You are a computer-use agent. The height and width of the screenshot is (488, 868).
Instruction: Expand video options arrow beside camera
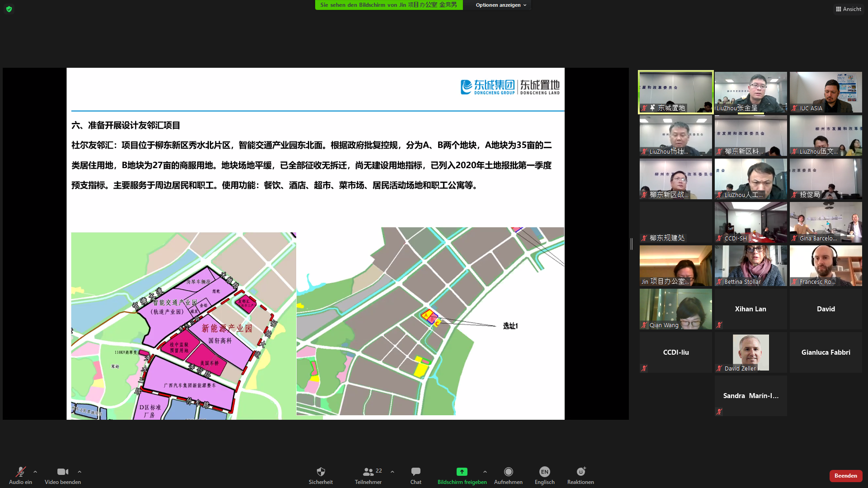coord(80,472)
